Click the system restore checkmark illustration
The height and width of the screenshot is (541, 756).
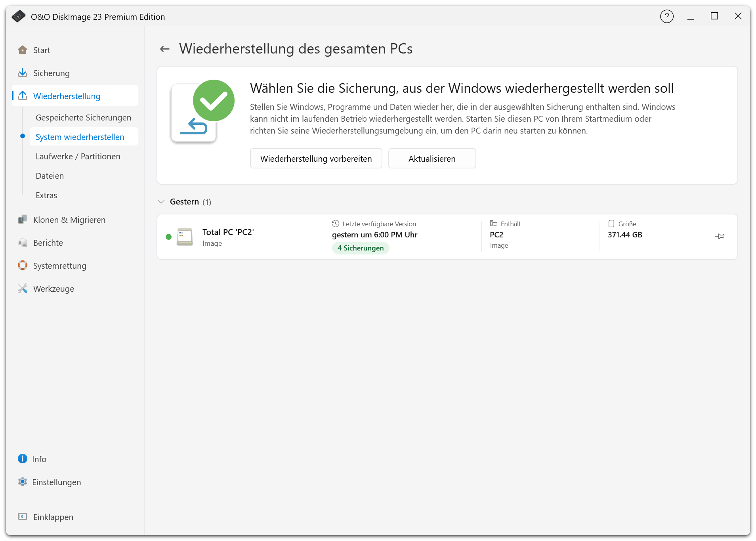(x=202, y=112)
